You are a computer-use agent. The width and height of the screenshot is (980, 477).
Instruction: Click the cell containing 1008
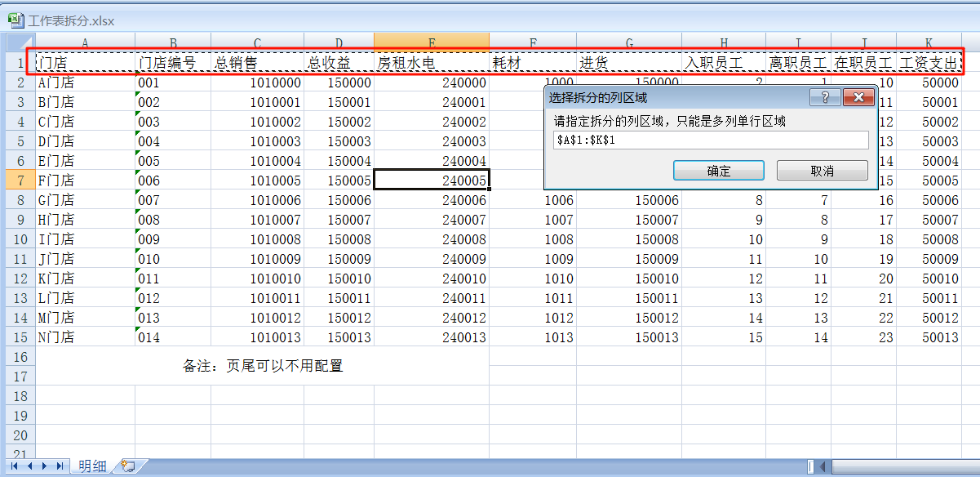point(533,239)
